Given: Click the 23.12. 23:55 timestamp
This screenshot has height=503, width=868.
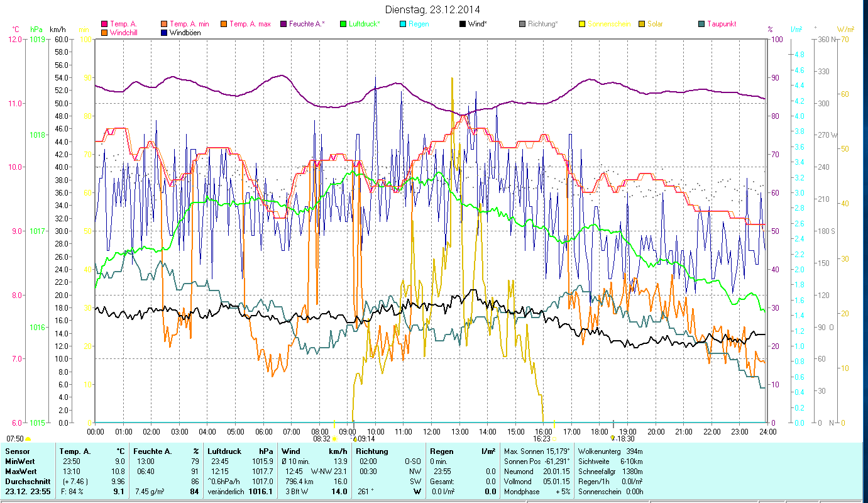Looking at the screenshot, I should [x=28, y=492].
